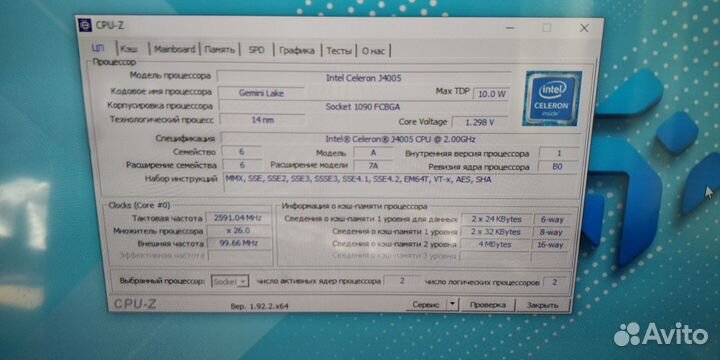Open the О нас tab
This screenshot has height=360, width=720.
[x=373, y=51]
